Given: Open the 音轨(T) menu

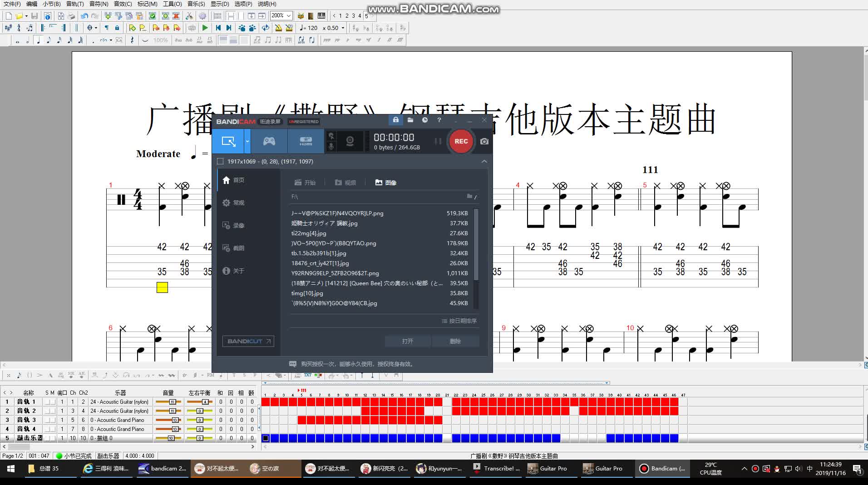Looking at the screenshot, I should coord(75,4).
